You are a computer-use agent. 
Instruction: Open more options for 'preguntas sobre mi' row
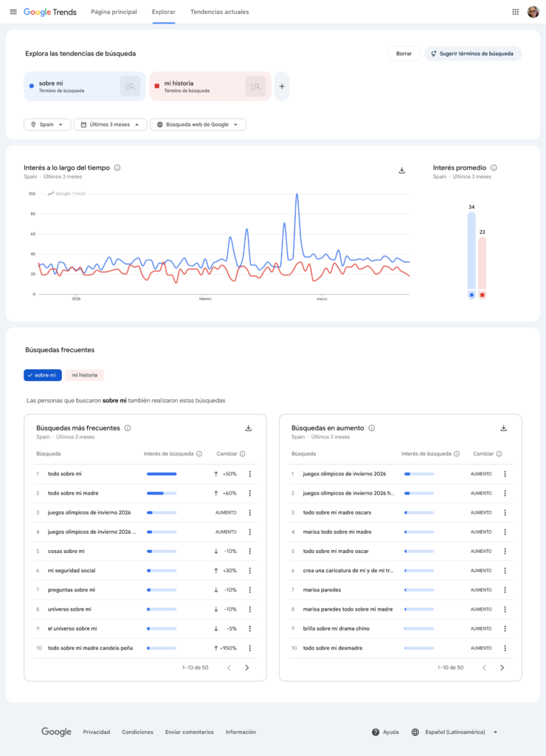point(250,590)
